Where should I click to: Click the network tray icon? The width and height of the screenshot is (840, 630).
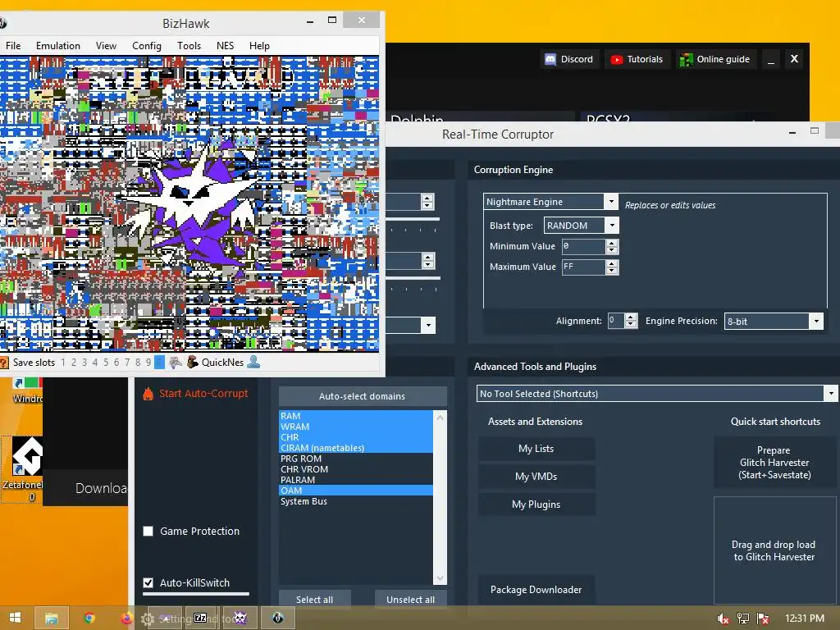(x=743, y=619)
